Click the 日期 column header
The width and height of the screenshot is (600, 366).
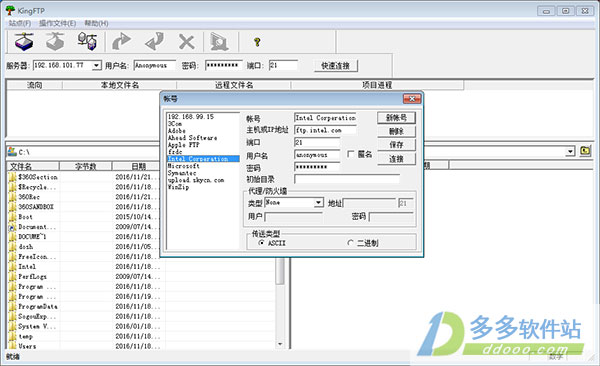136,166
